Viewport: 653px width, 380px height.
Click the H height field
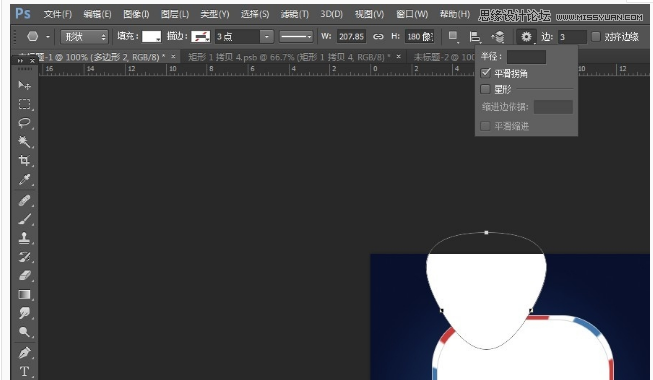point(419,37)
